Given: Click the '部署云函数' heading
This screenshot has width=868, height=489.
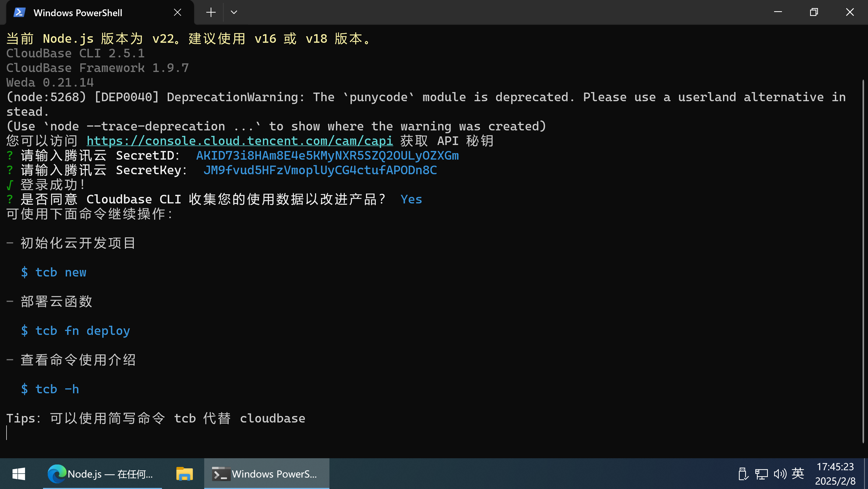Looking at the screenshot, I should tap(56, 302).
